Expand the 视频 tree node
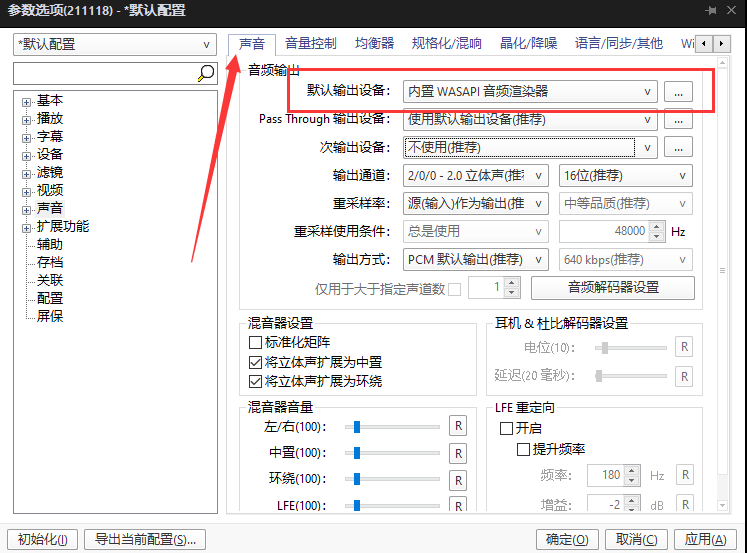747x553 pixels. pos(27,192)
